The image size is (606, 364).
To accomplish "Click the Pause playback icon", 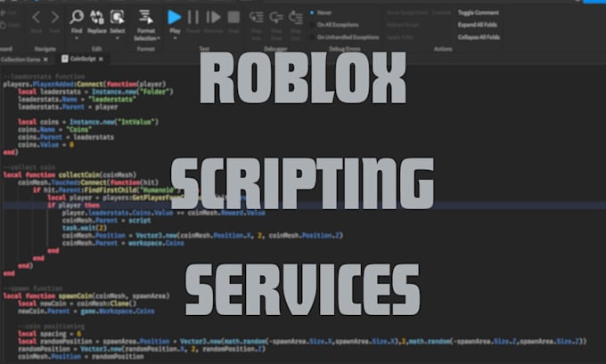I will [x=192, y=18].
